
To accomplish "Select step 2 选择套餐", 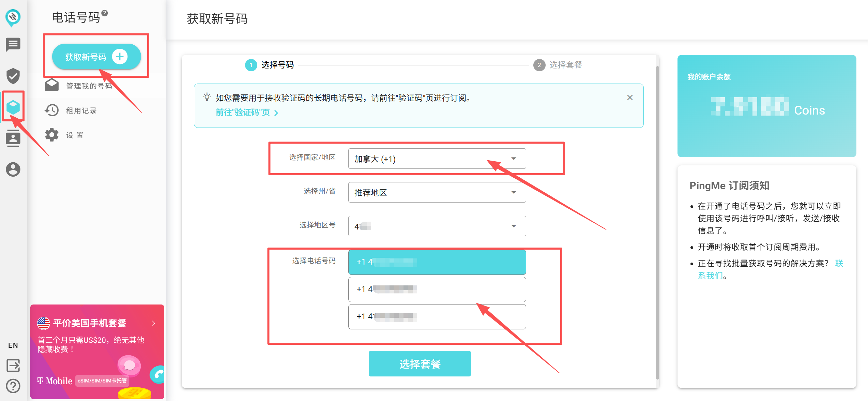I will pos(558,65).
